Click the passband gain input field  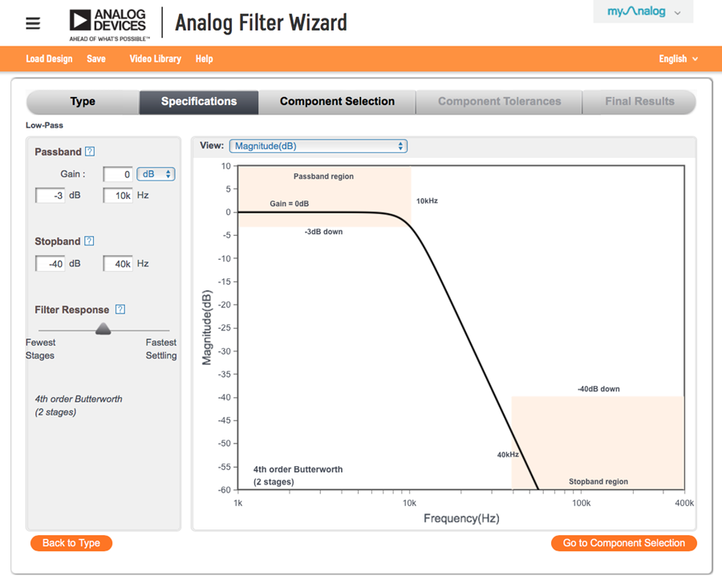(118, 174)
